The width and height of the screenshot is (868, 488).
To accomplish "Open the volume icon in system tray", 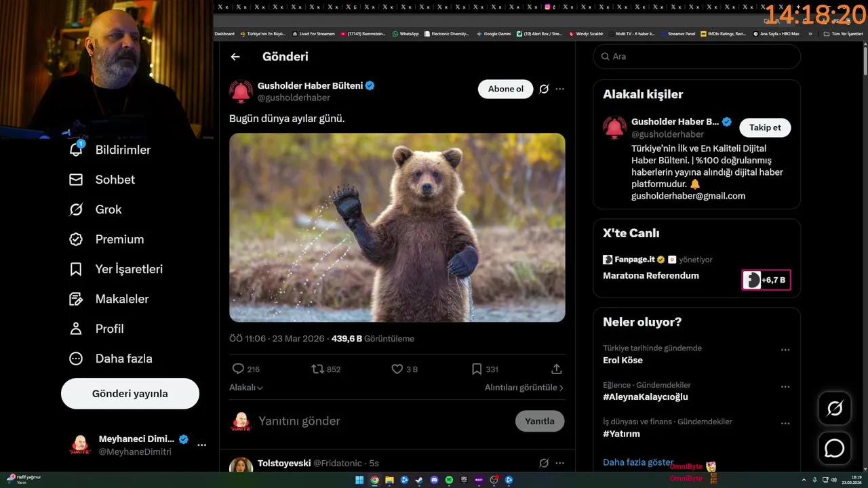I will click(833, 480).
